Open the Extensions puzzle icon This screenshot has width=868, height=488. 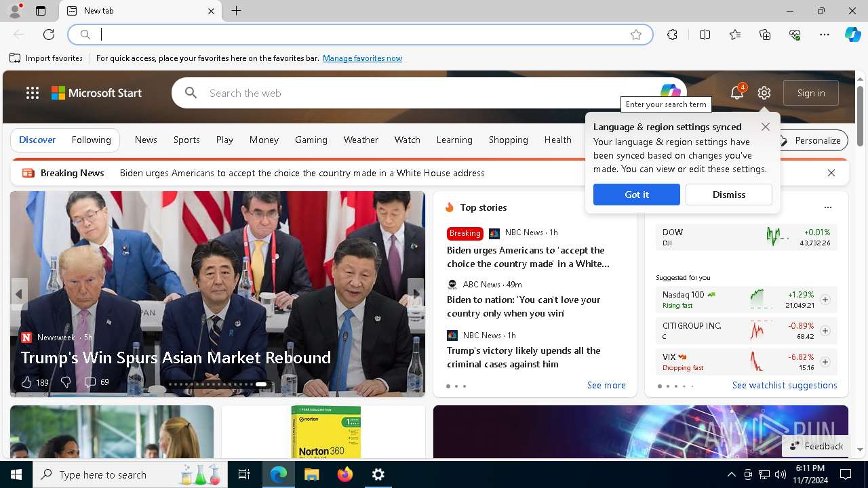pyautogui.click(x=672, y=35)
